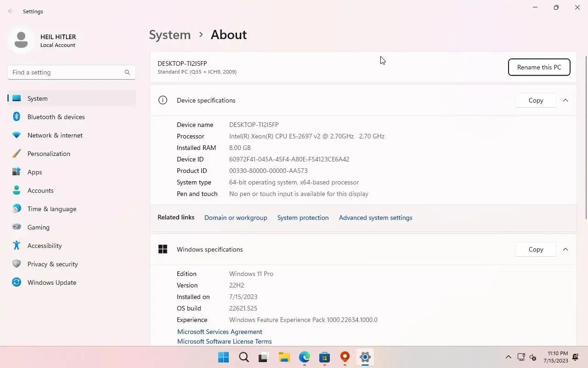This screenshot has height=368, width=588.
Task: Open the network icon in the system tray
Action: (x=521, y=357)
